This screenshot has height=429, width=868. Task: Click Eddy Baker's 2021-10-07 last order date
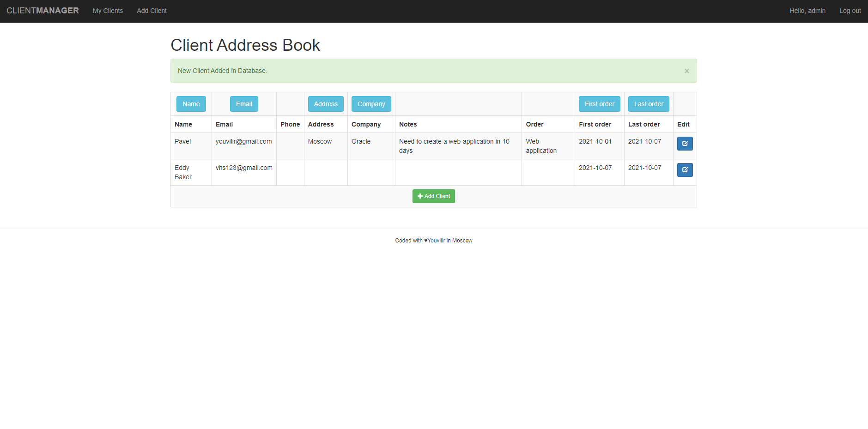[644, 168]
